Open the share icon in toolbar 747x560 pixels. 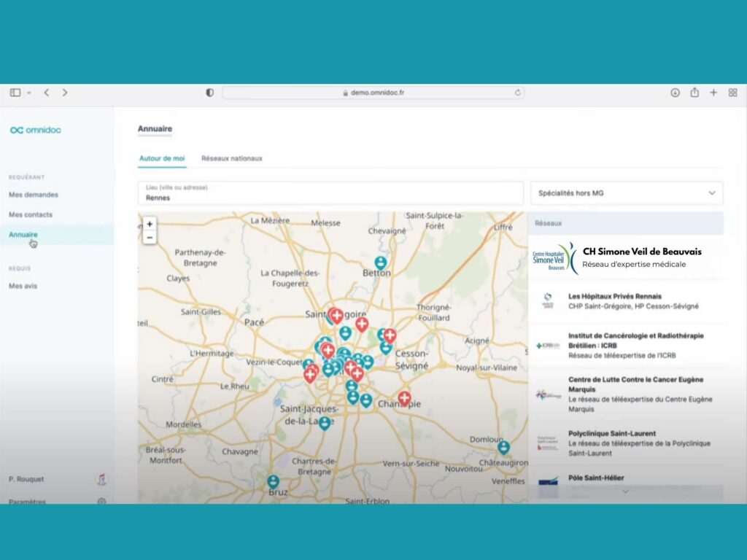click(x=694, y=92)
